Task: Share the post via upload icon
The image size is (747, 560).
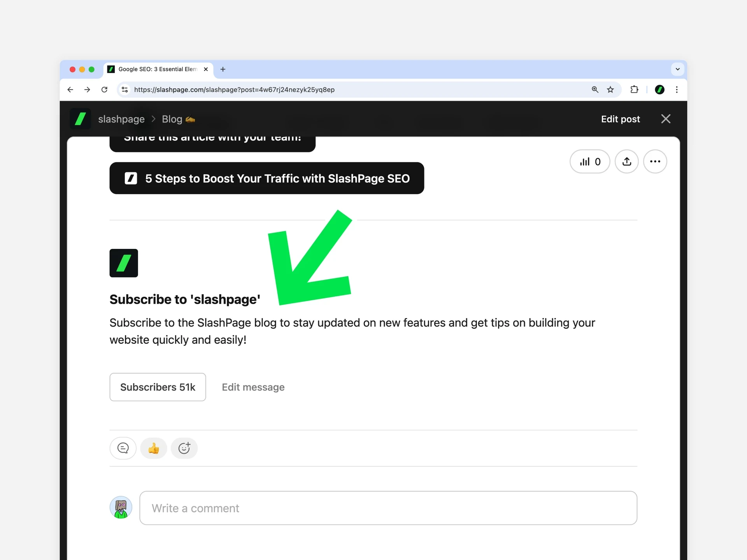Action: click(x=626, y=161)
